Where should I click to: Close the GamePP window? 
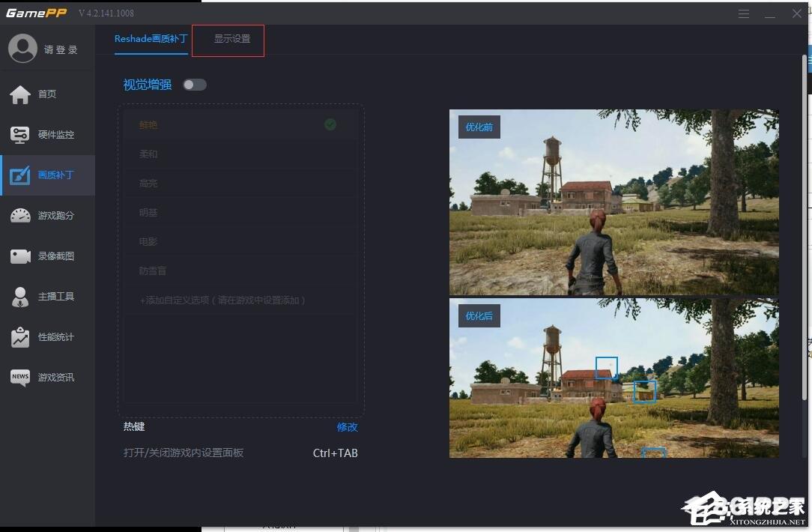[x=797, y=13]
